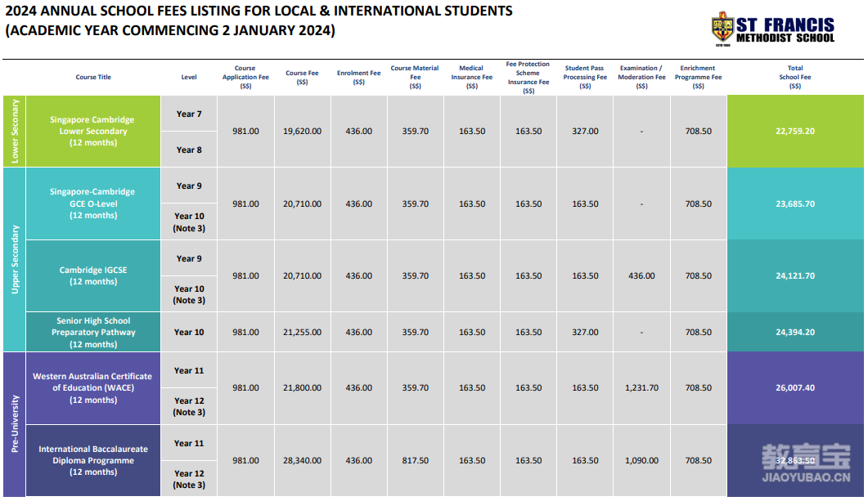Image resolution: width=868 pixels, height=501 pixels.
Task: Click the course fee value 21,800.00
Action: [302, 387]
